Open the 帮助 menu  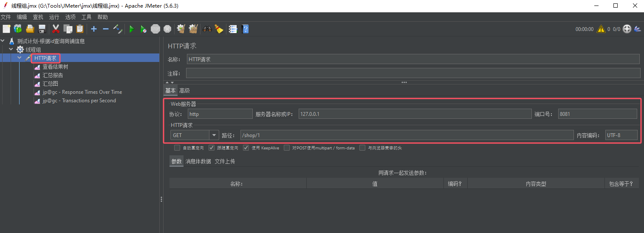tap(102, 17)
